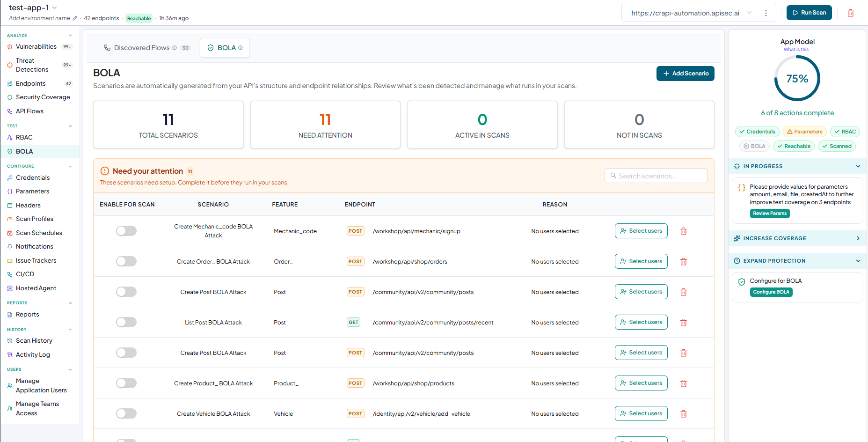Image resolution: width=868 pixels, height=442 pixels.
Task: Delete the Create Product_ BOLA Attack scenario
Action: point(683,383)
